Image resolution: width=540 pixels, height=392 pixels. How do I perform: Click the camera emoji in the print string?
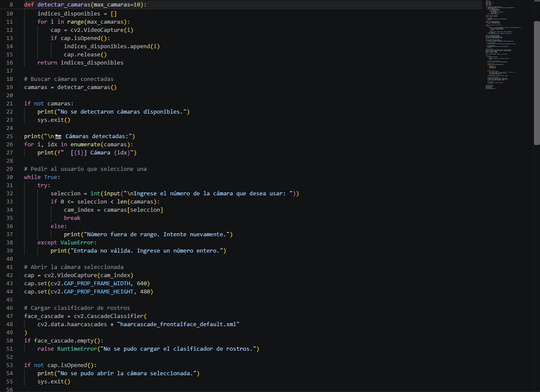(58, 136)
